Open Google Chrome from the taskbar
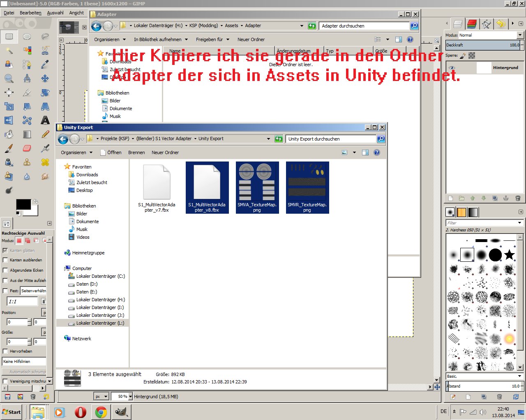This screenshot has width=526, height=420. click(101, 412)
